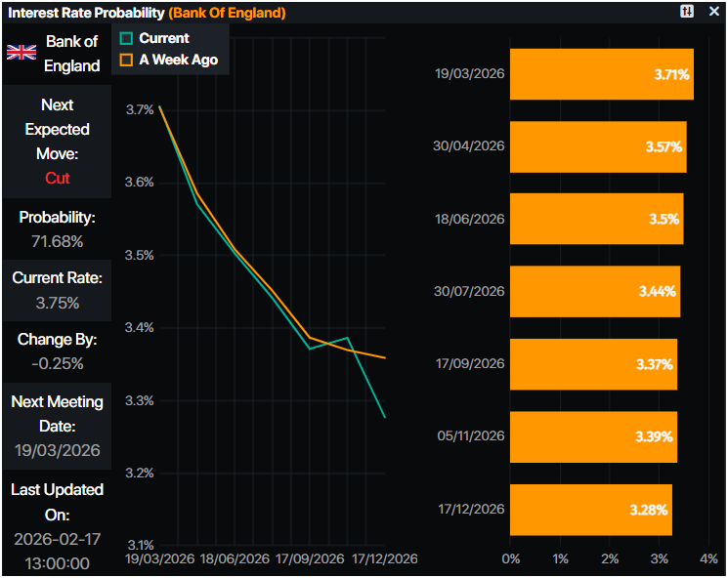Image resolution: width=728 pixels, height=578 pixels.
Task: Click the Last Updated timestamp 2026-02-17
Action: pos(57,539)
